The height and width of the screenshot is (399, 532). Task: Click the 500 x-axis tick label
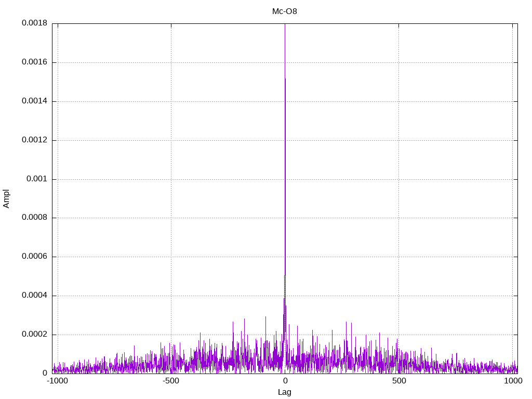(x=398, y=381)
